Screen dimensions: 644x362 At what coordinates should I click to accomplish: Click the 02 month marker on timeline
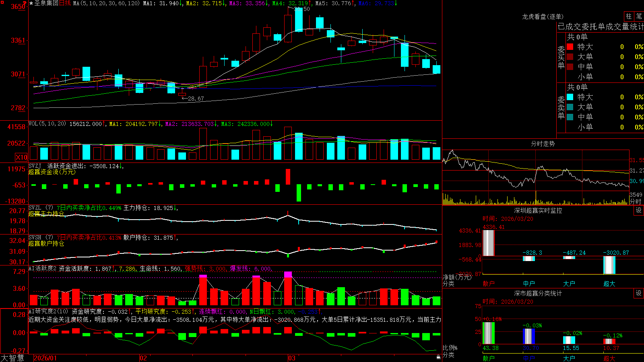pyautogui.click(x=143, y=358)
